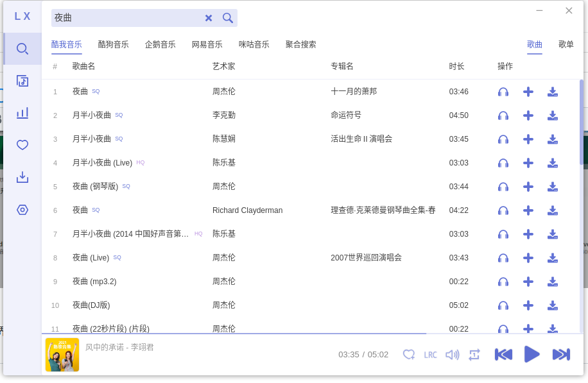Switch to the 酷狗音乐 source tab

113,45
